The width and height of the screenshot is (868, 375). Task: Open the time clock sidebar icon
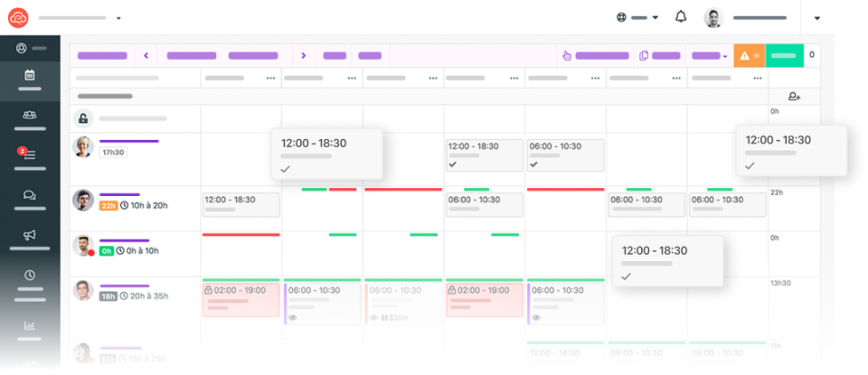click(x=30, y=275)
